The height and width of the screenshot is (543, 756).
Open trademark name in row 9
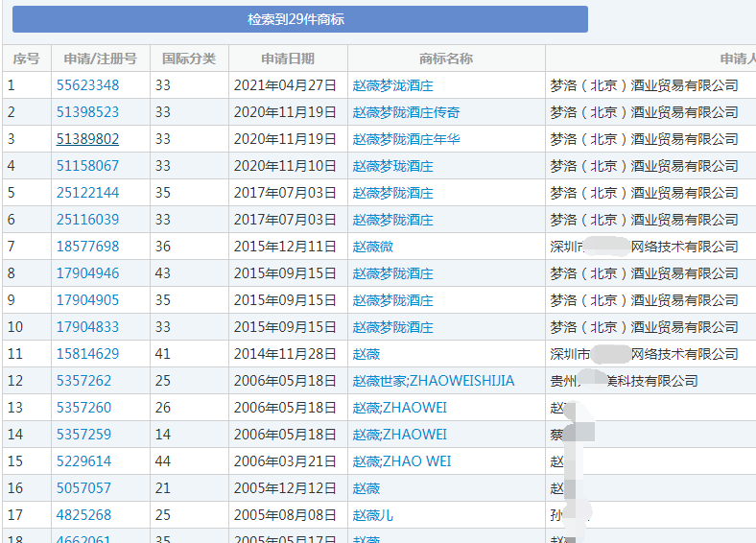(x=393, y=300)
